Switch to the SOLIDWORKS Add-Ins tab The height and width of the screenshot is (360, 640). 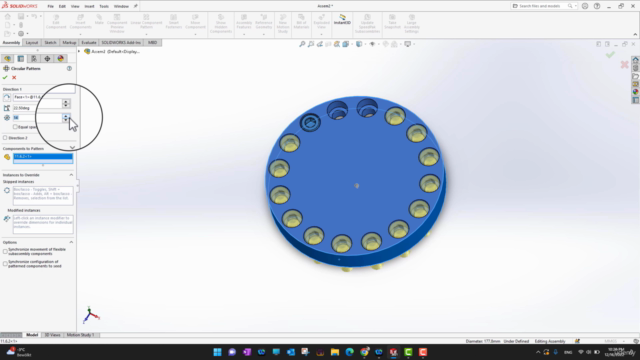click(121, 42)
